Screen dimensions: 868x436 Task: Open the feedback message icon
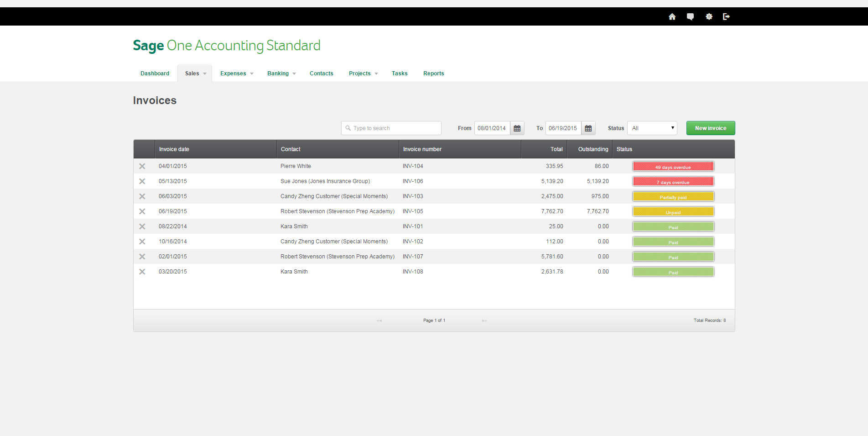click(690, 16)
